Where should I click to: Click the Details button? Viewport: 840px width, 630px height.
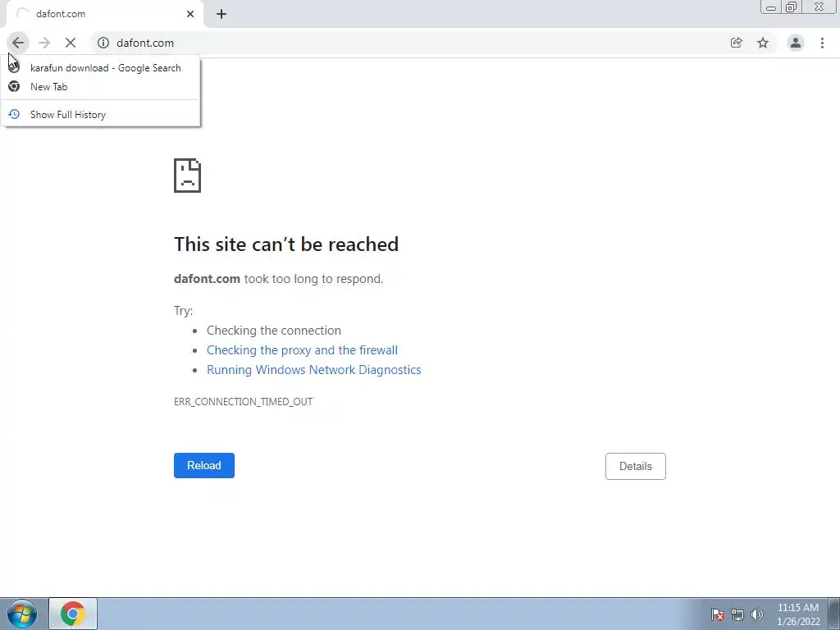tap(636, 466)
